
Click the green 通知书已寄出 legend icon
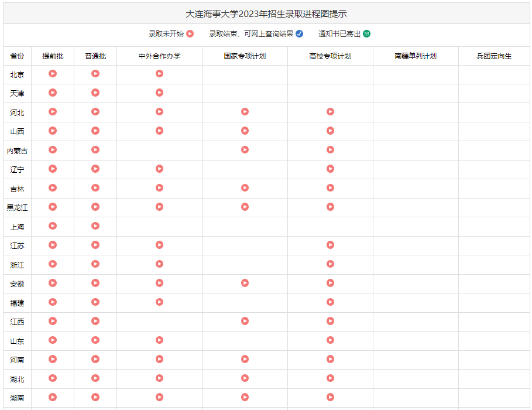[x=366, y=33]
